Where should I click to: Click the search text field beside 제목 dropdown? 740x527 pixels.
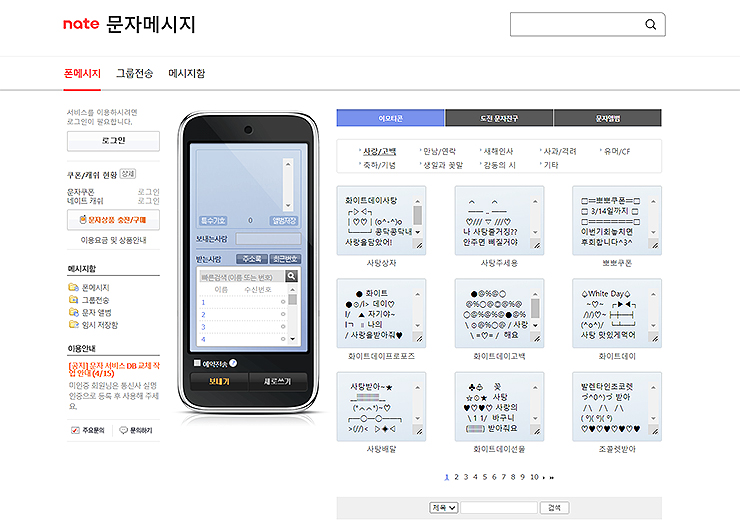click(x=499, y=508)
